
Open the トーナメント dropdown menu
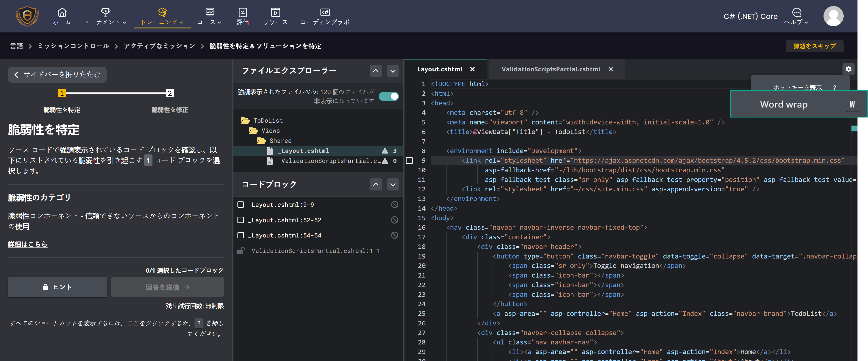click(x=106, y=22)
